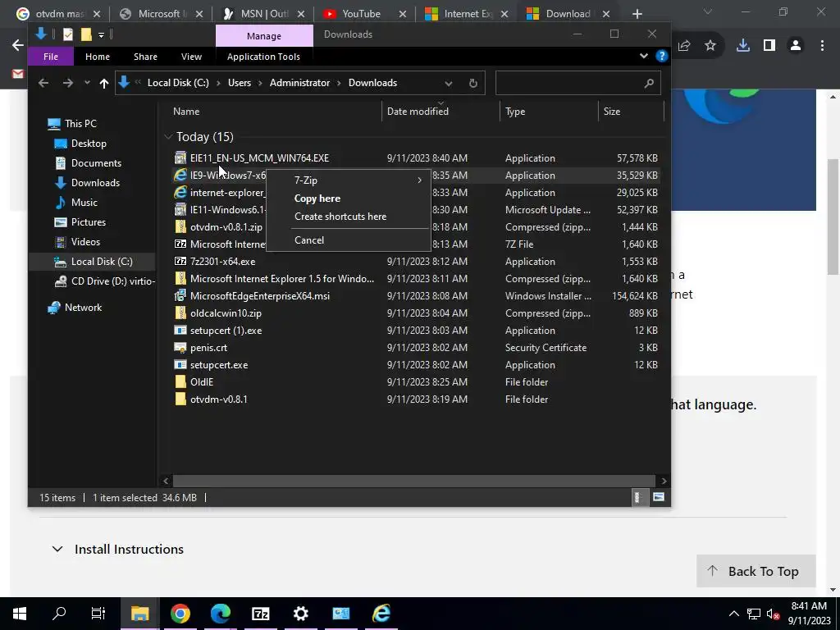Open the Windows Start menu
This screenshot has height=630, width=840.
[x=20, y=614]
